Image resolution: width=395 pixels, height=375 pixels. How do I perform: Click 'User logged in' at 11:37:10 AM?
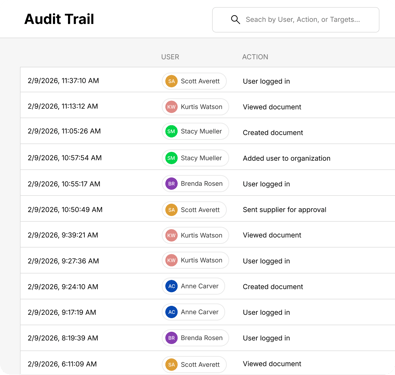[x=266, y=81]
